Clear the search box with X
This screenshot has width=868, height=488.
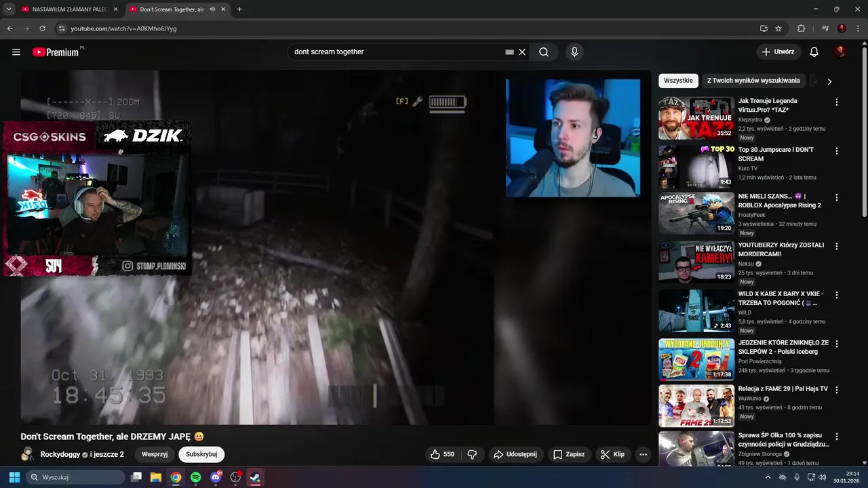522,52
